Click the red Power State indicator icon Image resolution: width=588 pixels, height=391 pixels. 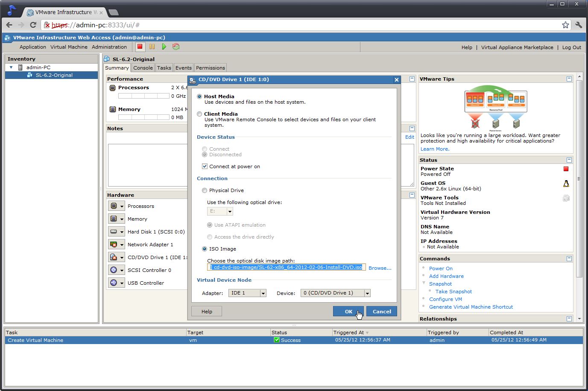click(x=566, y=169)
